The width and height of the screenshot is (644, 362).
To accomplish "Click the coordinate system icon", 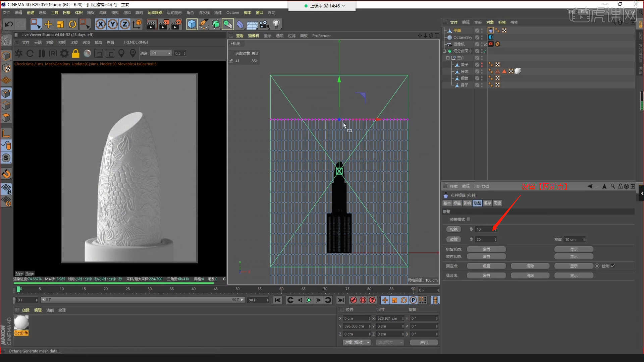I will click(137, 24).
